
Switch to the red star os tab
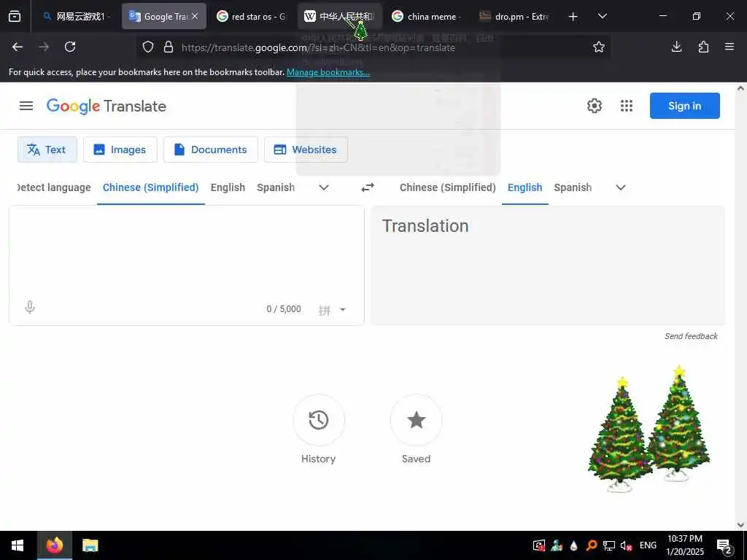[251, 17]
